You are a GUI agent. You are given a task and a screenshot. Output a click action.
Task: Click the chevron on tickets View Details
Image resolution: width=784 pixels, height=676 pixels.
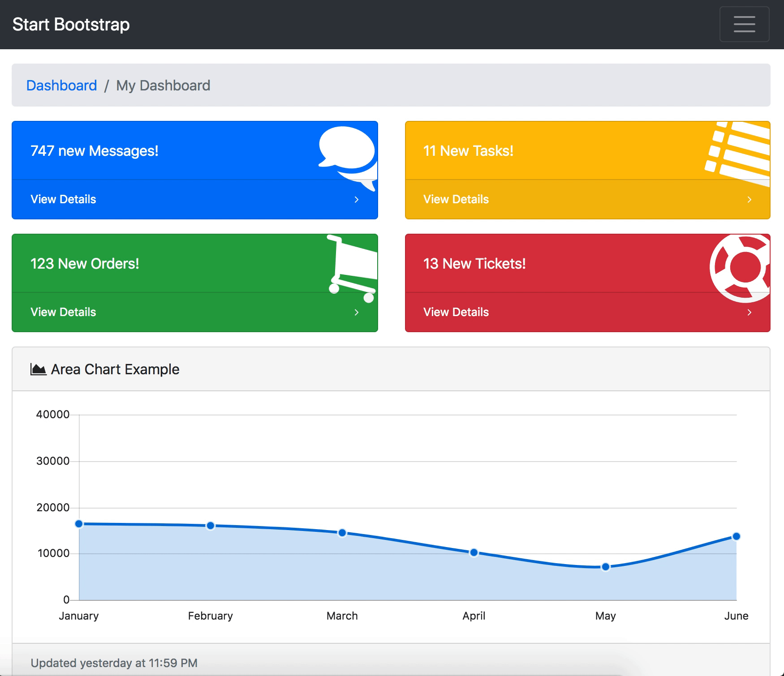point(750,312)
